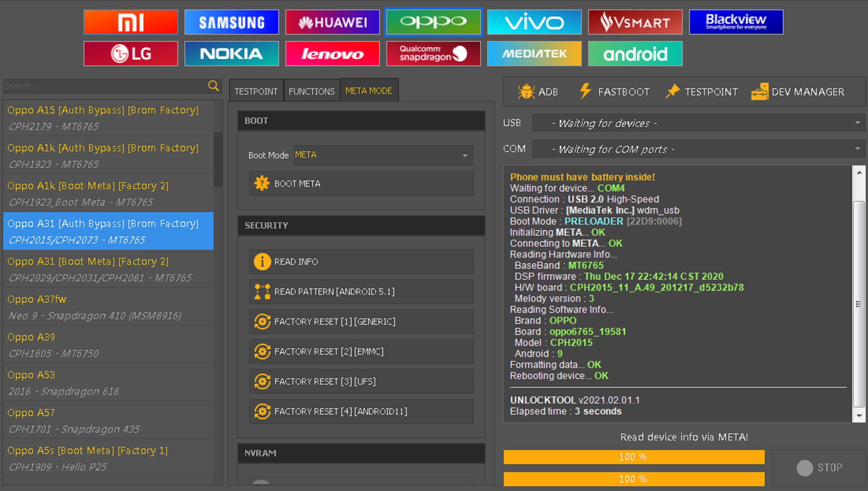Open DEV MANAGER

798,92
